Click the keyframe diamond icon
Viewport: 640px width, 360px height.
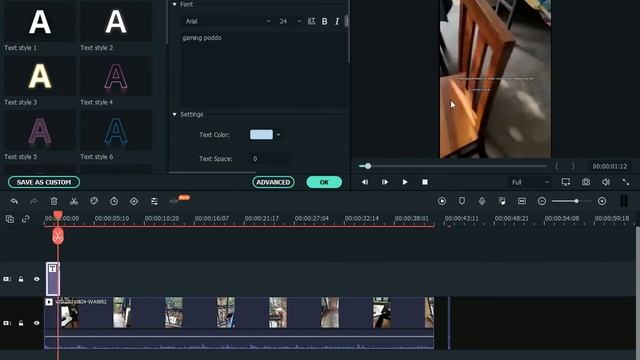134,201
